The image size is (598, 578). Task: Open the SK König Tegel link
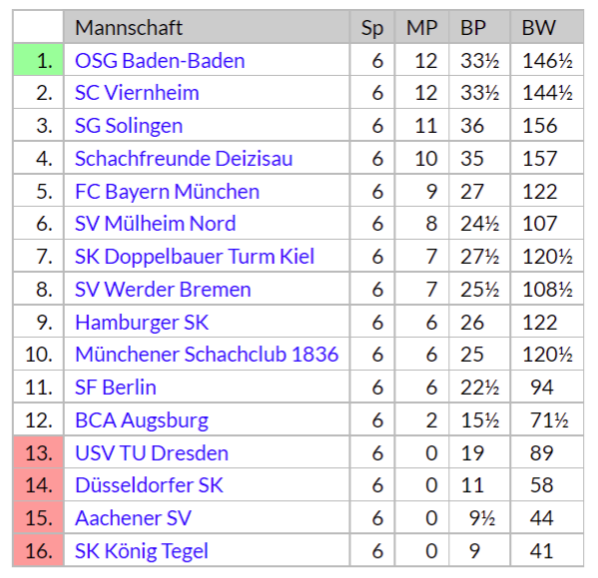tap(141, 552)
